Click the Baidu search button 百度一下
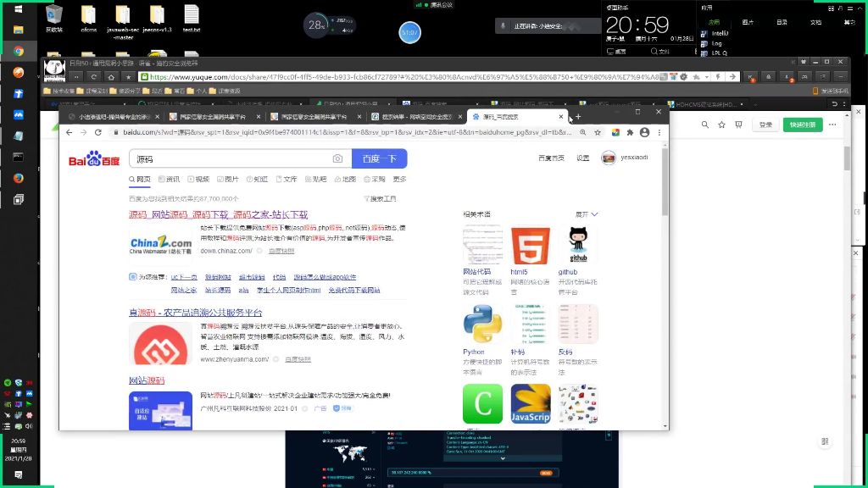Image resolution: width=868 pixels, height=488 pixels. (379, 158)
